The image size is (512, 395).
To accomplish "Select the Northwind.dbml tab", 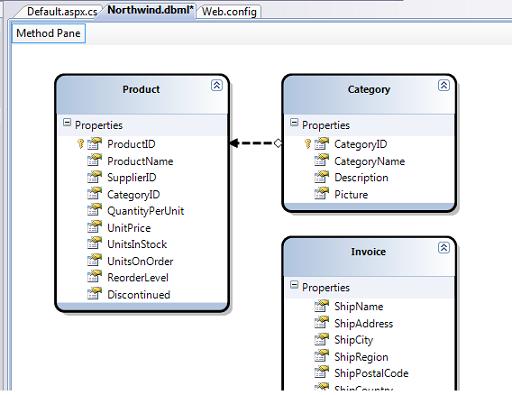I will [x=150, y=10].
